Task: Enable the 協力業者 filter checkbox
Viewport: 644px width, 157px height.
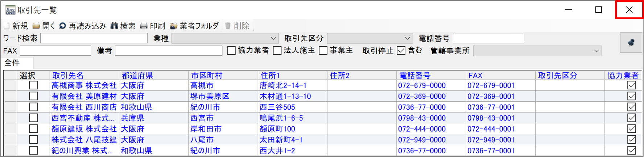Action: 231,51
